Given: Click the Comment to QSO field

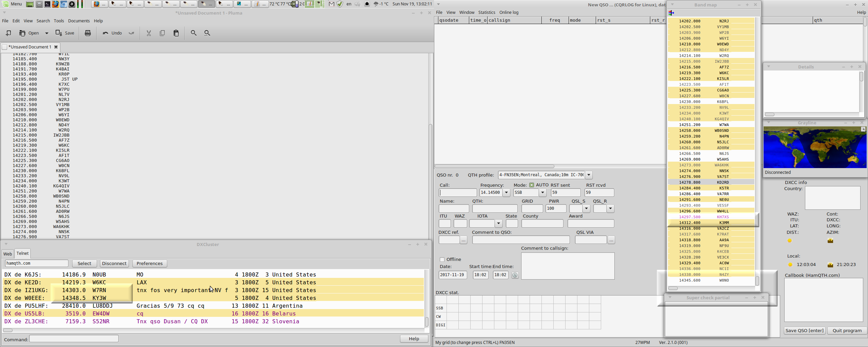Looking at the screenshot, I should click(521, 240).
